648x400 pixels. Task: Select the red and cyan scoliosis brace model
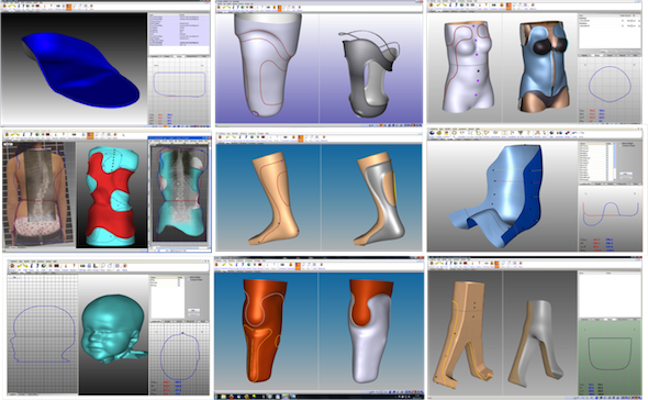(x=112, y=196)
